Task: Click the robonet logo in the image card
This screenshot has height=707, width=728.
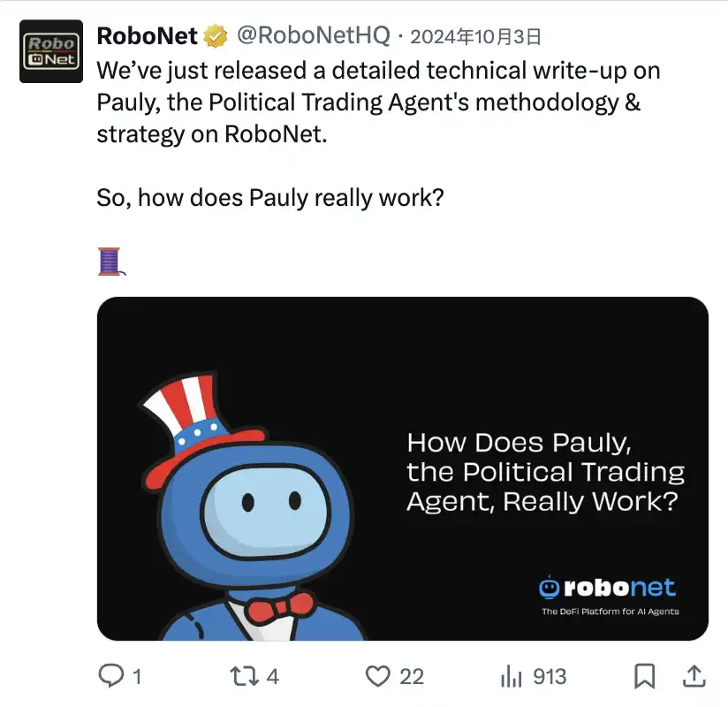Action: pos(607,588)
